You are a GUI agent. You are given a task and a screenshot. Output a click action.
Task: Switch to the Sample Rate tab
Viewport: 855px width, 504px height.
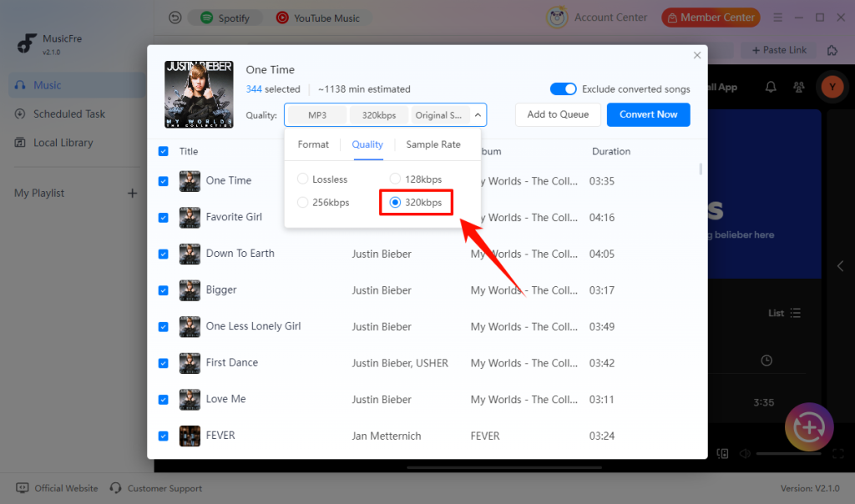pyautogui.click(x=433, y=144)
